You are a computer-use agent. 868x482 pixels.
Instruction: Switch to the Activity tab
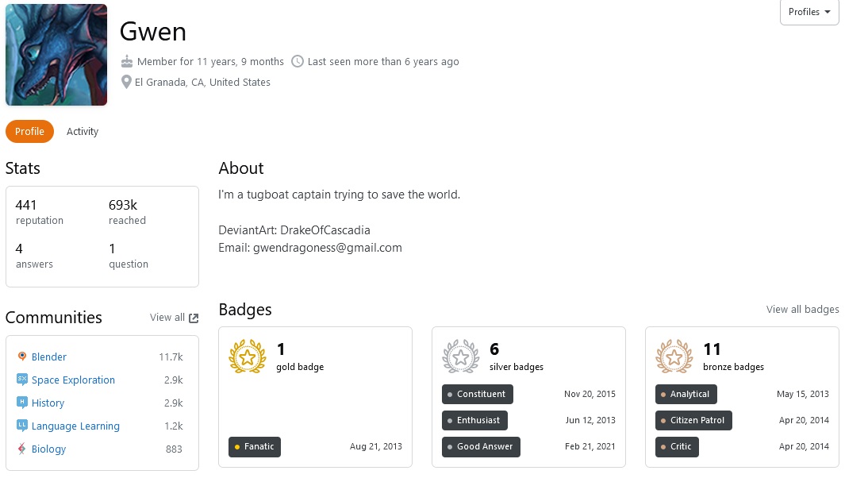click(83, 131)
